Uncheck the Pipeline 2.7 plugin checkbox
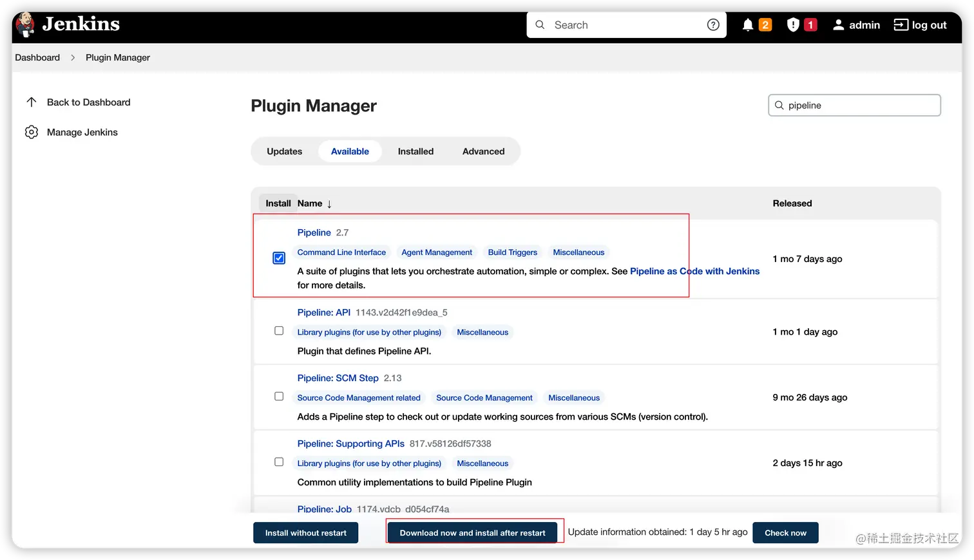This screenshot has width=974, height=560. click(279, 258)
